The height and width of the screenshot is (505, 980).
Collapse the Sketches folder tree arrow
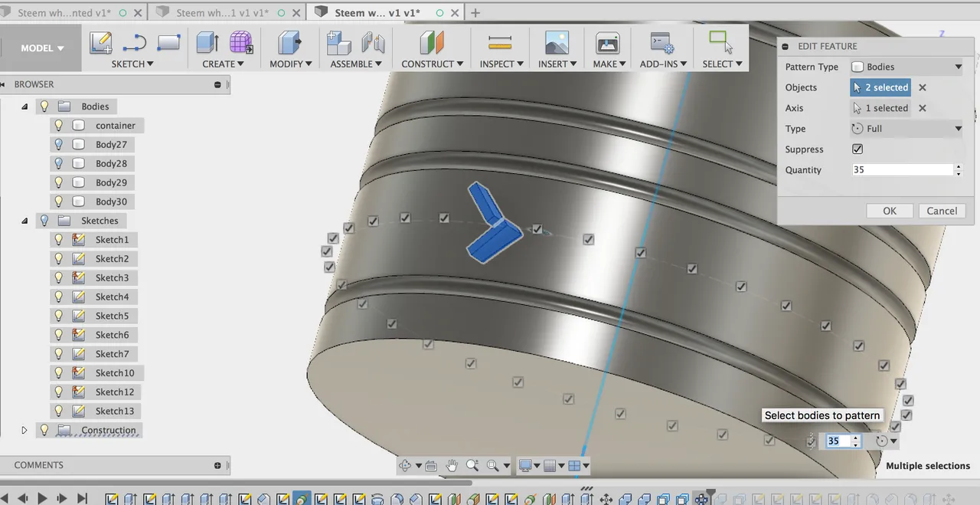tap(24, 221)
